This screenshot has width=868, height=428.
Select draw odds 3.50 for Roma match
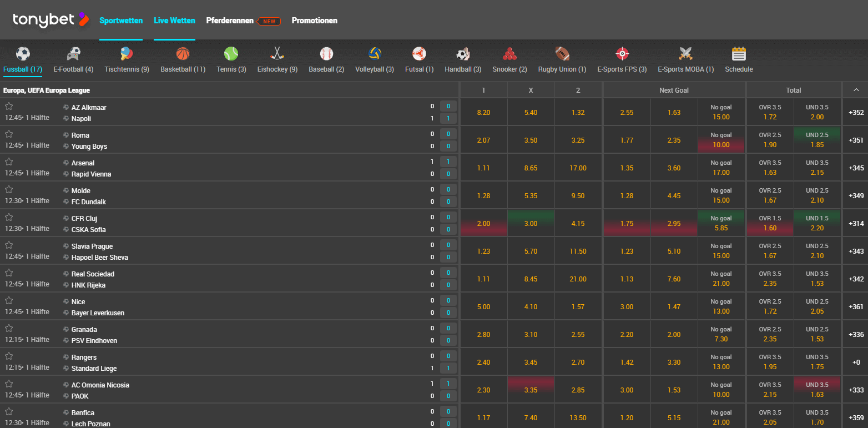click(x=531, y=140)
